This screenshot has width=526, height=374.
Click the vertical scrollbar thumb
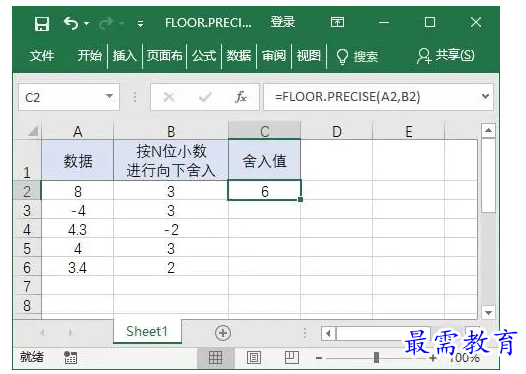click(x=488, y=175)
